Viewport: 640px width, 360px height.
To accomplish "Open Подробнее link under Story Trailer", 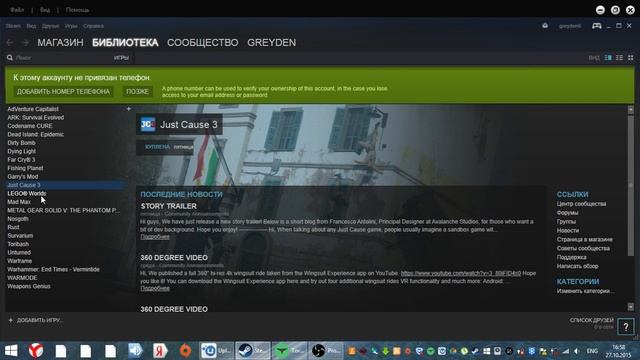I will 155,237.
